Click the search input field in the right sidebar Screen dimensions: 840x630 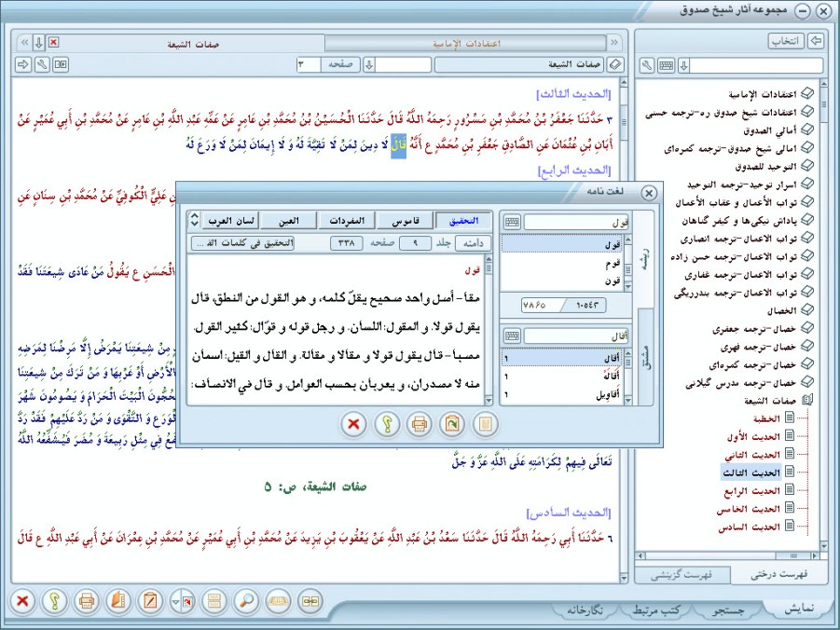point(756,66)
